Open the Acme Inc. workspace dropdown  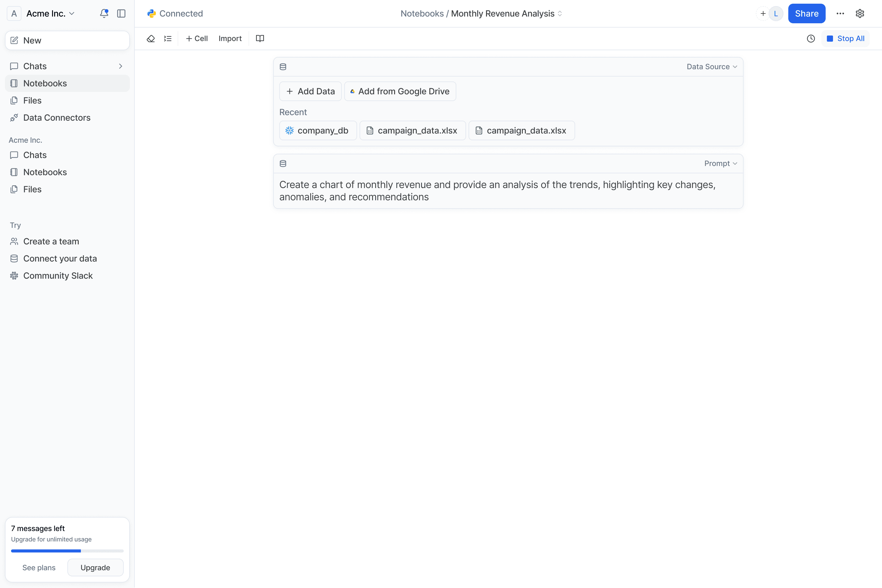click(x=50, y=13)
